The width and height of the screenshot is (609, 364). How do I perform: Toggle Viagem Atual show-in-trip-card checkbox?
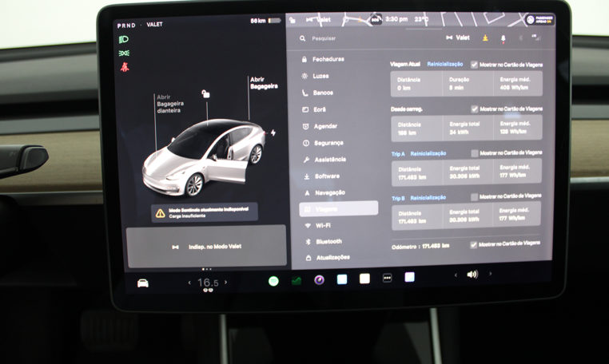coord(474,65)
